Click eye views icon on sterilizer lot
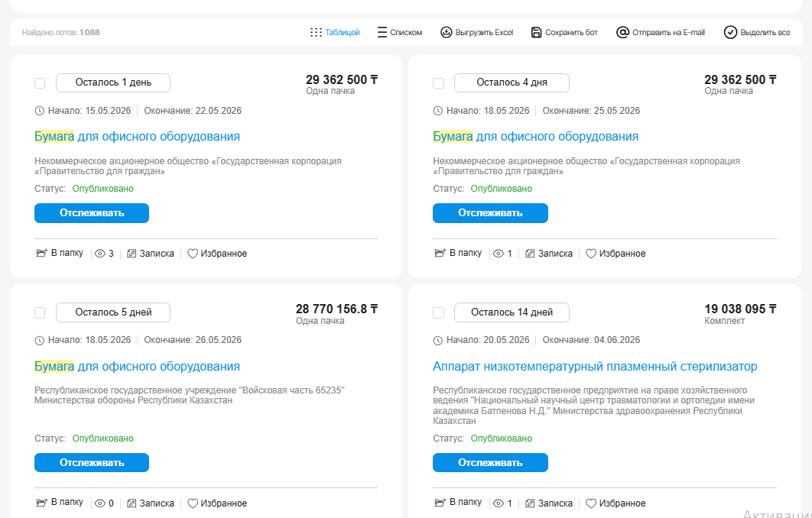The image size is (812, 518). tap(499, 503)
